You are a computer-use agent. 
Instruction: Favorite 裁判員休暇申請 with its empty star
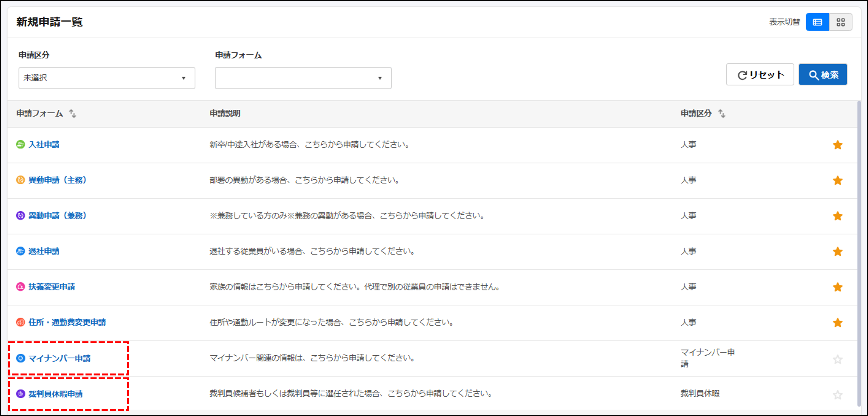pos(837,395)
